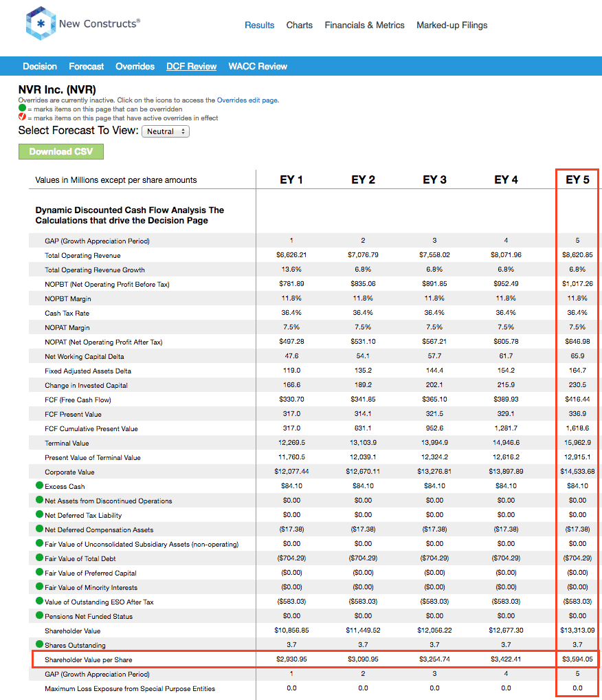Click EY 3 corporate value $13,276.81
The image size is (602, 700).
(x=434, y=472)
